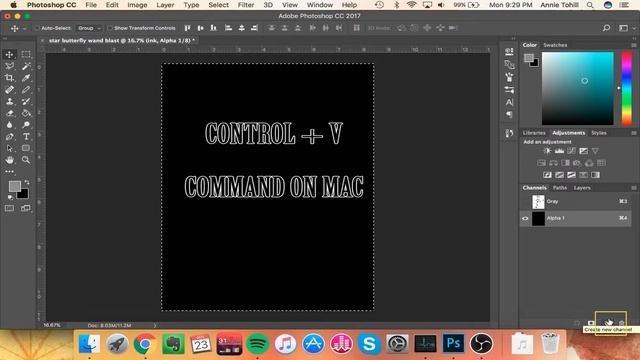Select the Lasso tool
The width and height of the screenshot is (640, 360).
(9, 66)
